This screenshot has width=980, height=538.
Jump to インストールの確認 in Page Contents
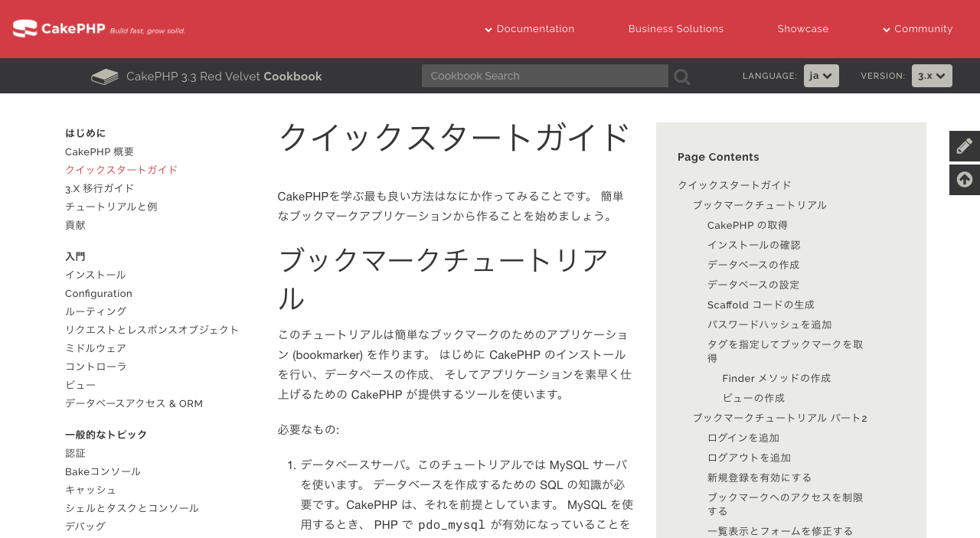pyautogui.click(x=754, y=245)
